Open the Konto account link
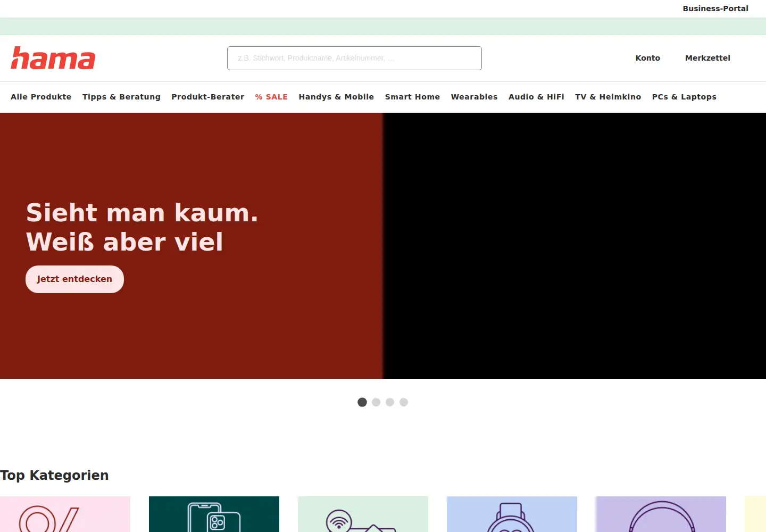766x532 pixels. pyautogui.click(x=647, y=58)
